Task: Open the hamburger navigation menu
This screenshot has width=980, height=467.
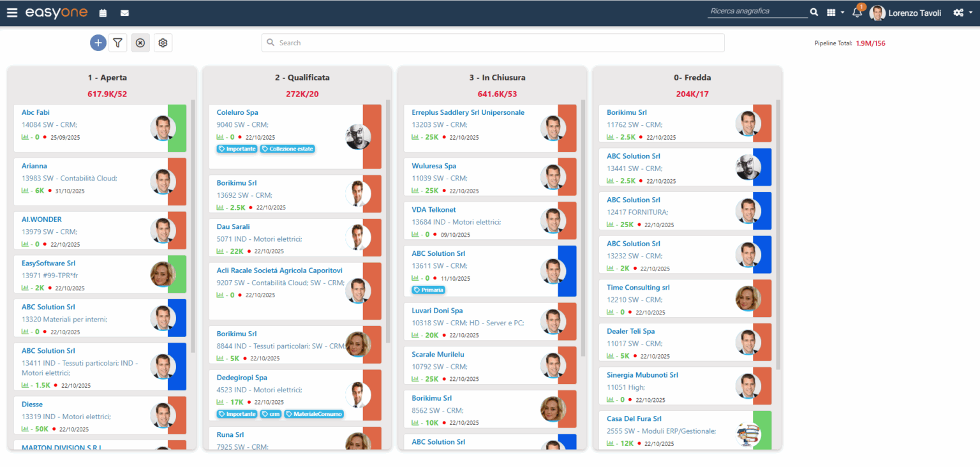Action: point(12,12)
